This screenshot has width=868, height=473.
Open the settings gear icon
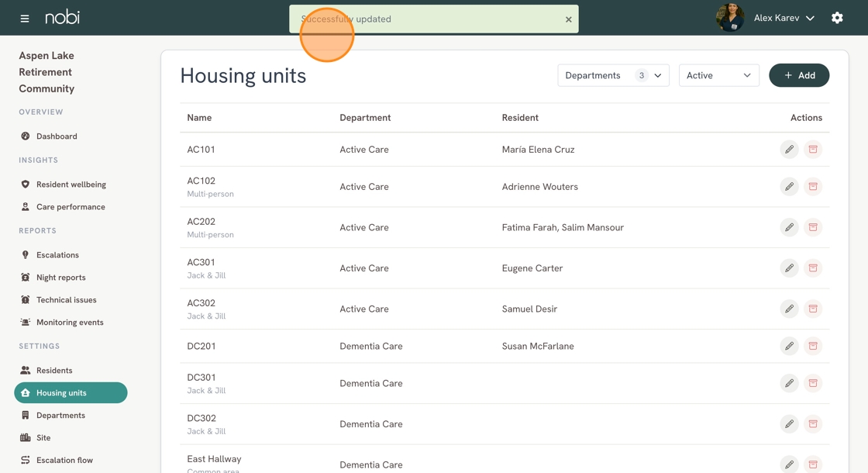837,18
